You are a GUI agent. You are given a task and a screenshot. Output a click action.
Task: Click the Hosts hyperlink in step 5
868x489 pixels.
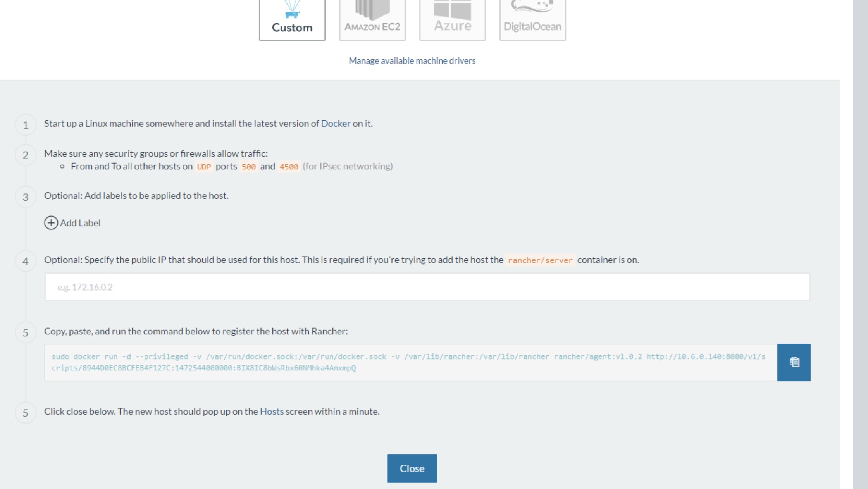[271, 411]
